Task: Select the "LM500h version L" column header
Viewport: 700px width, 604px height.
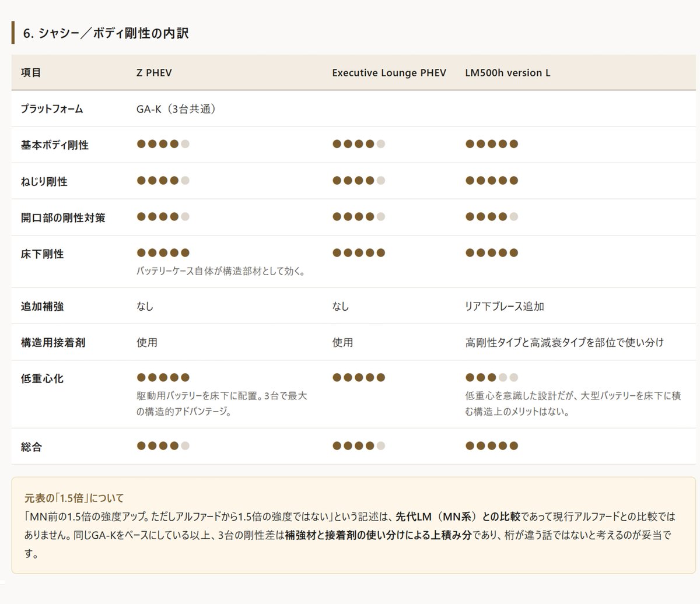Action: (x=508, y=73)
